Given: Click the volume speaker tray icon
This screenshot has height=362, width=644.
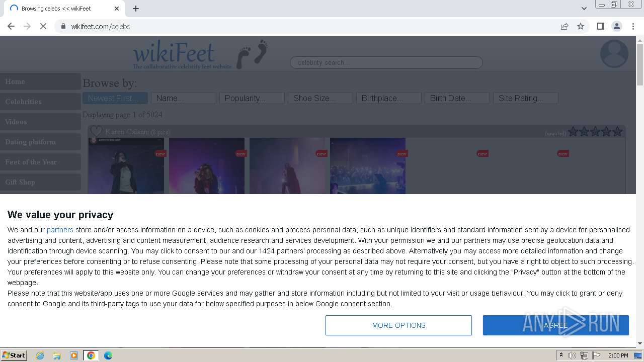Looking at the screenshot, I should pyautogui.click(x=572, y=355).
